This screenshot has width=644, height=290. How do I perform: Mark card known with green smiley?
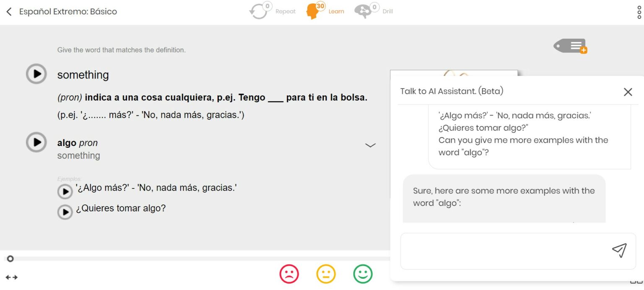point(363,274)
